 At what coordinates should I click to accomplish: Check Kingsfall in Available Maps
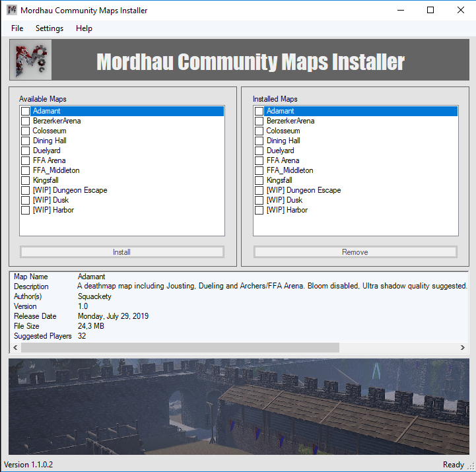tap(26, 181)
